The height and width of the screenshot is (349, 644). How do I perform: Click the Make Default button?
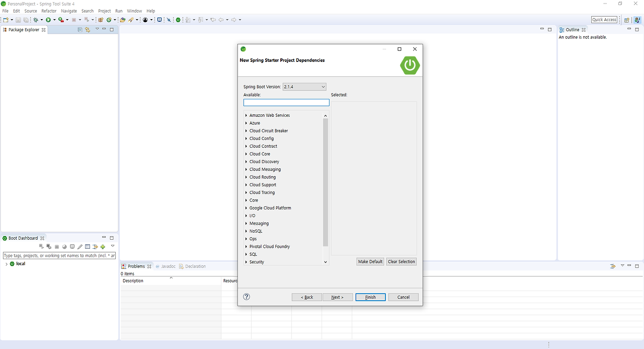tap(370, 261)
